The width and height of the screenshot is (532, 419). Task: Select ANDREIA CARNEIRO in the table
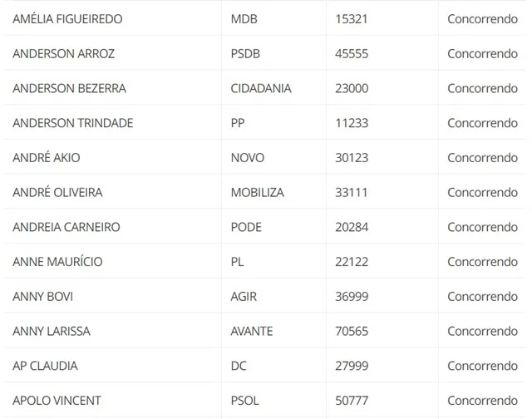click(66, 227)
